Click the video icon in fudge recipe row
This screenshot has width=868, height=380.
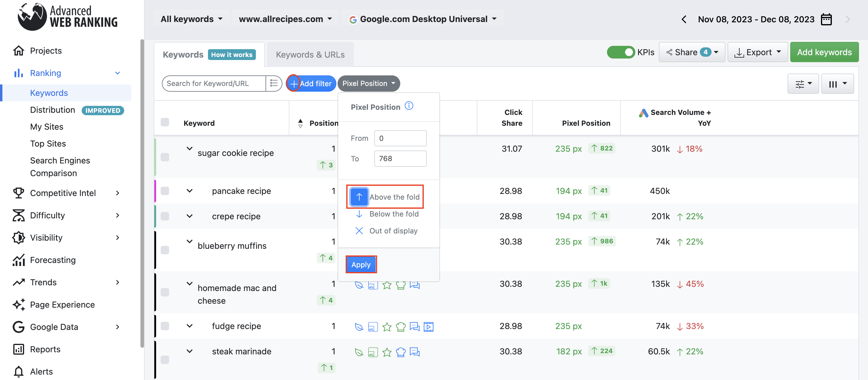tap(428, 326)
